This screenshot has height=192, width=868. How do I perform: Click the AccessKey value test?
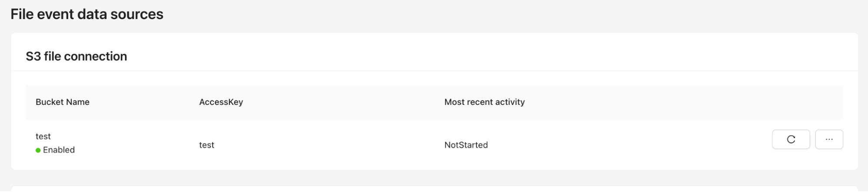pyautogui.click(x=207, y=145)
